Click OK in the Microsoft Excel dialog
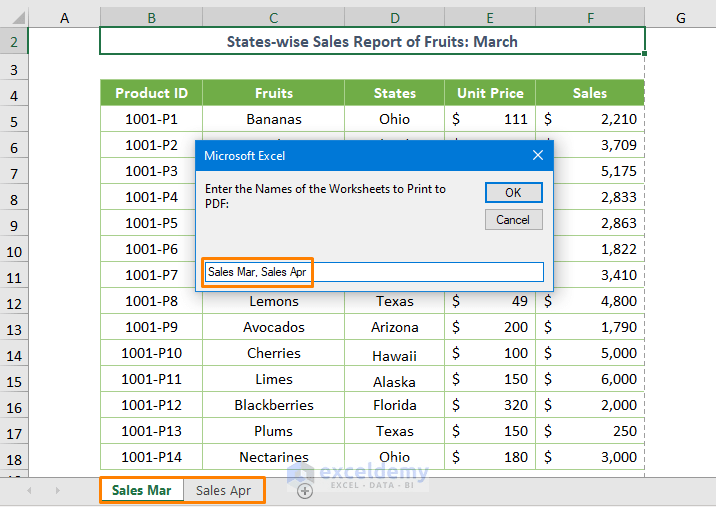Image resolution: width=716 pixels, height=507 pixels. pyautogui.click(x=514, y=192)
